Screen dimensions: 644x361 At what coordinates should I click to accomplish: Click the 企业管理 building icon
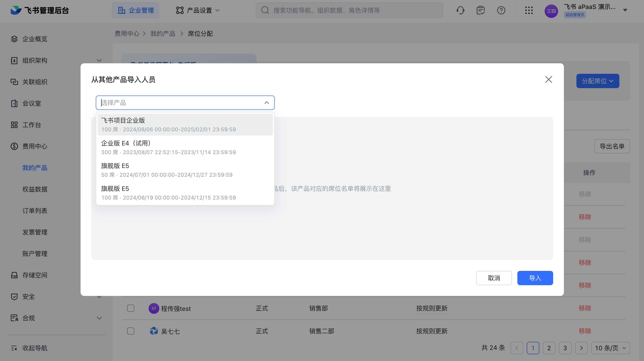click(122, 10)
